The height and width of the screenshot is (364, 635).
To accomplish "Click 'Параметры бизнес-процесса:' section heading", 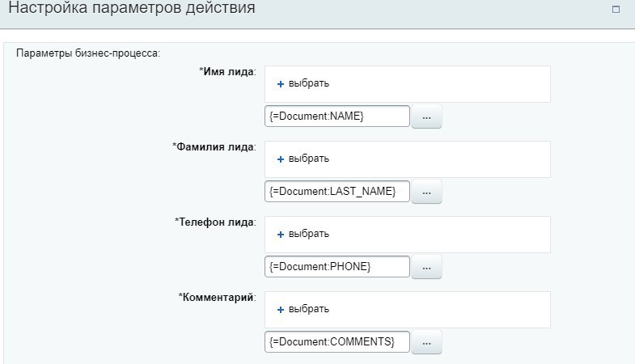I will tap(88, 53).
